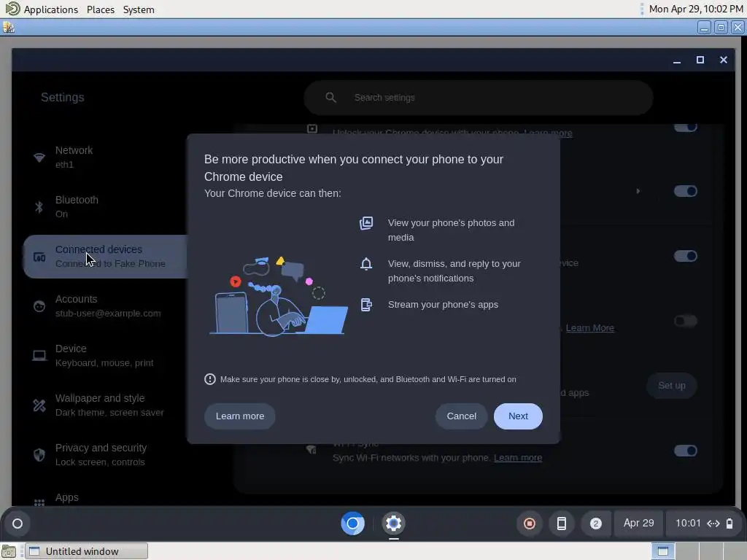Image resolution: width=747 pixels, height=560 pixels.
Task: Open Accounts settings section
Action: click(x=105, y=306)
